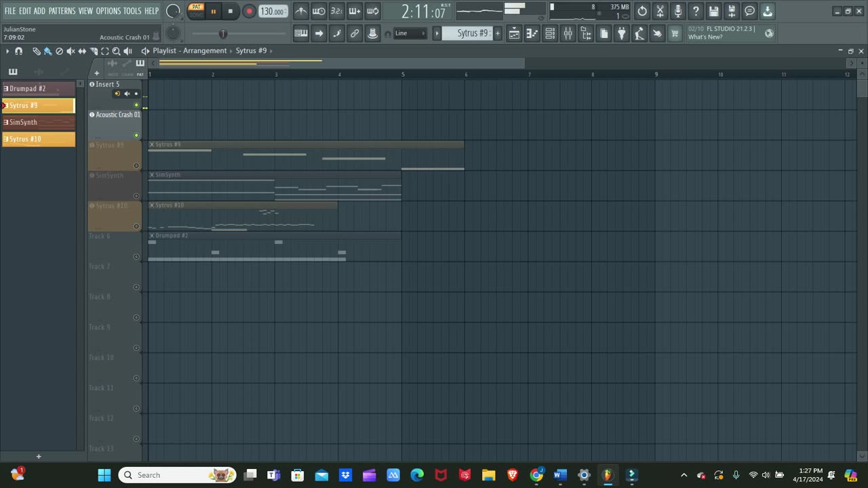Click the Windows Start button
868x488 pixels.
[104, 475]
